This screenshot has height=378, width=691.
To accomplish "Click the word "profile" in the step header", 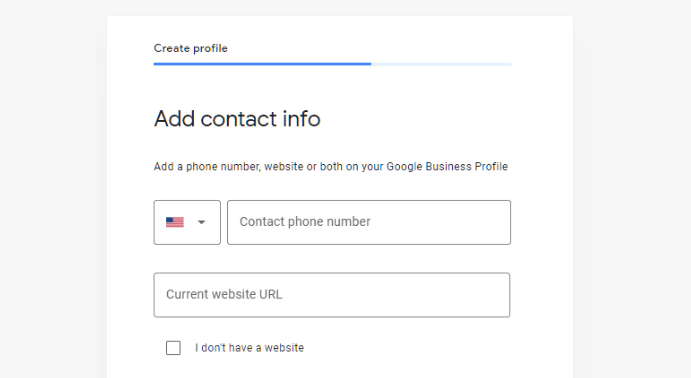I will click(210, 48).
